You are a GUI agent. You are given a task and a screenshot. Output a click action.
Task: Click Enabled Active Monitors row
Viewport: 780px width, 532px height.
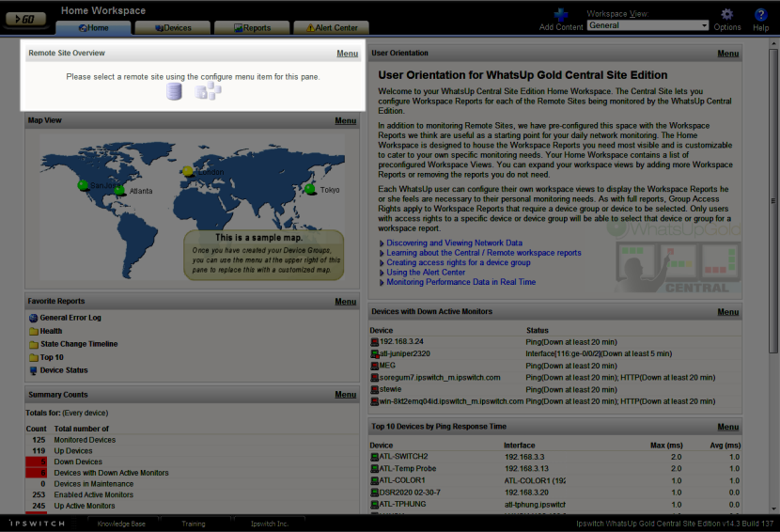click(x=192, y=494)
